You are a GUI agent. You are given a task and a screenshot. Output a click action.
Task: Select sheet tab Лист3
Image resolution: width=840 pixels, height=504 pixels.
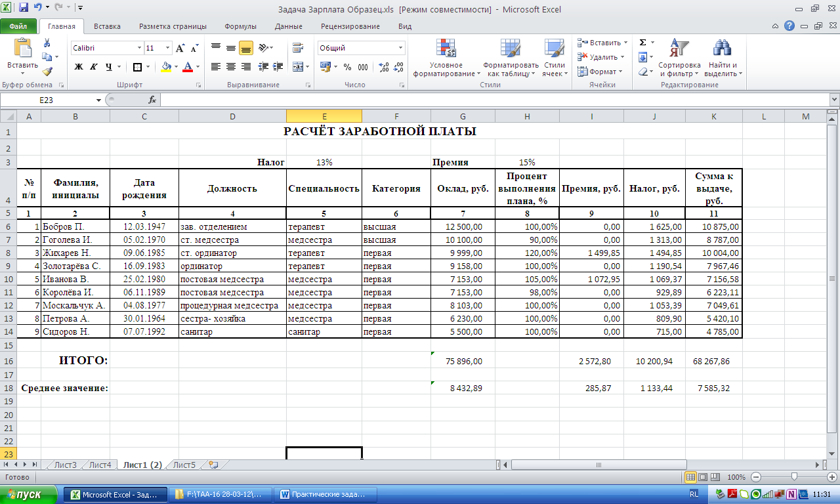pos(65,465)
